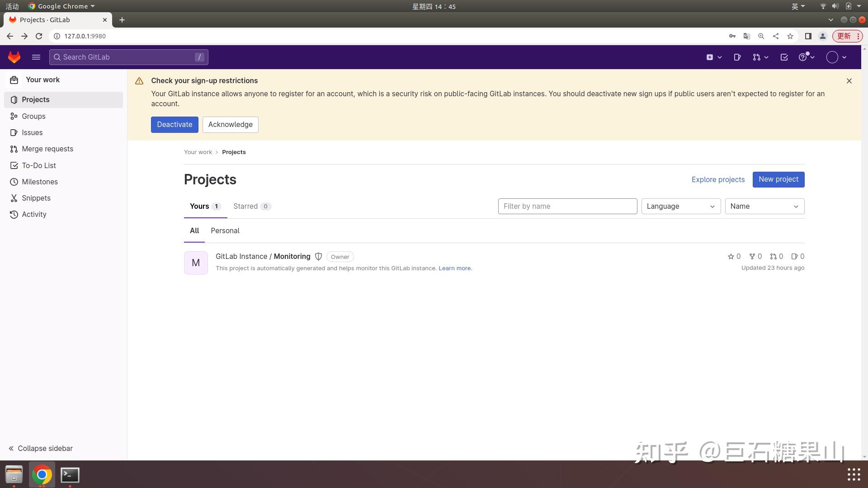Image resolution: width=868 pixels, height=488 pixels.
Task: Click the forks count icon
Action: coord(752,257)
